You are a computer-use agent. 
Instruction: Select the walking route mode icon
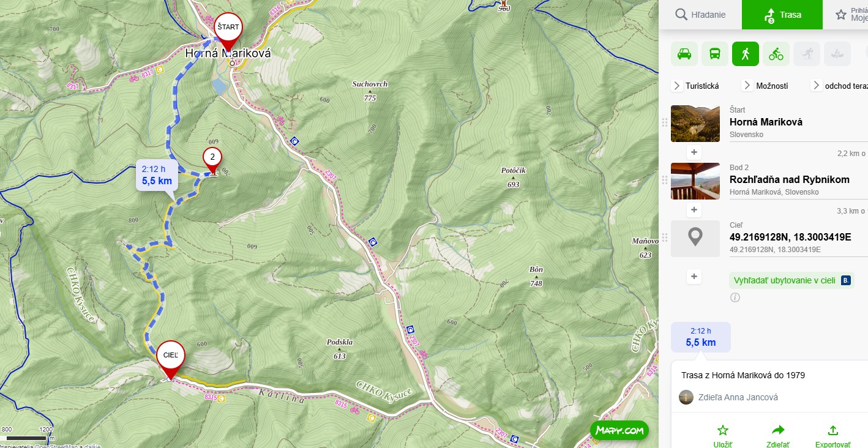[x=746, y=54]
